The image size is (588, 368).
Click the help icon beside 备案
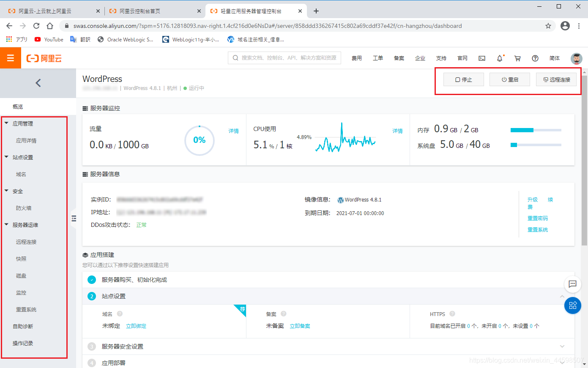point(284,313)
